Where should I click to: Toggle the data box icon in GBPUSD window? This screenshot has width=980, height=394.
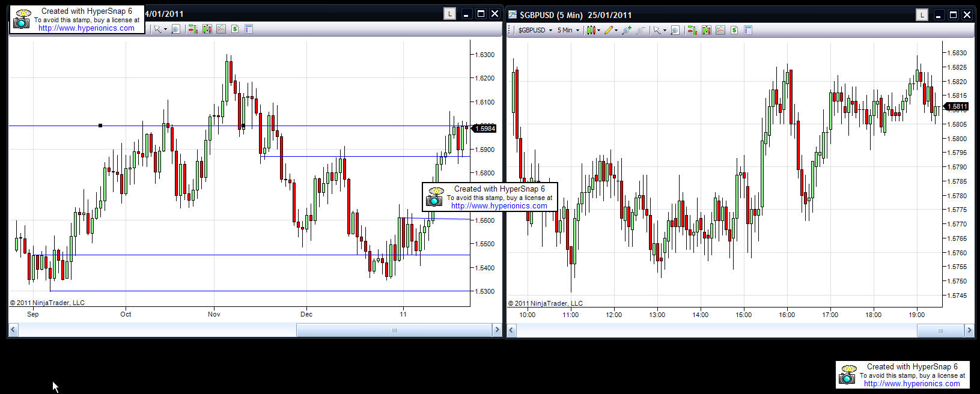tap(748, 30)
